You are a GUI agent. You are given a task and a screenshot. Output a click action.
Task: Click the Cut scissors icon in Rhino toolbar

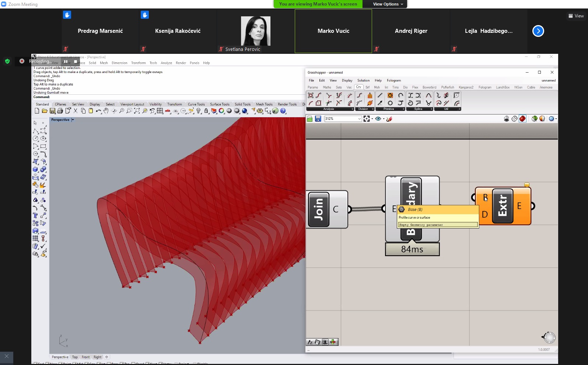click(x=76, y=111)
